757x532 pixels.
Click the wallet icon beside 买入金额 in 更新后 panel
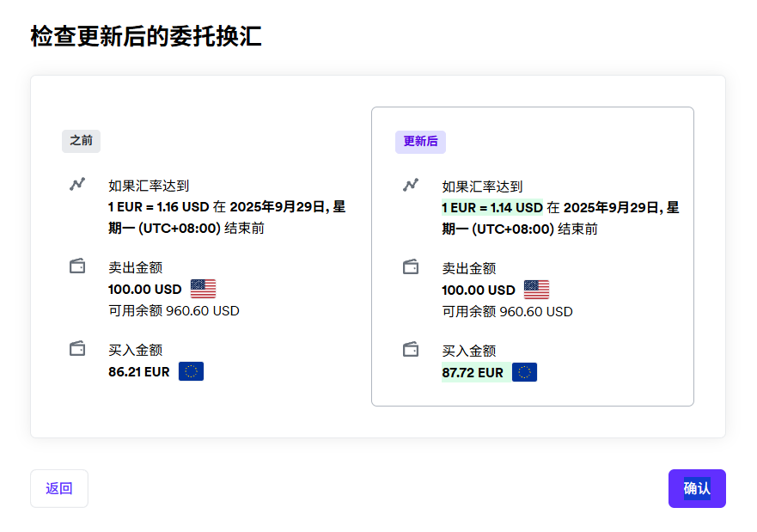click(x=411, y=350)
